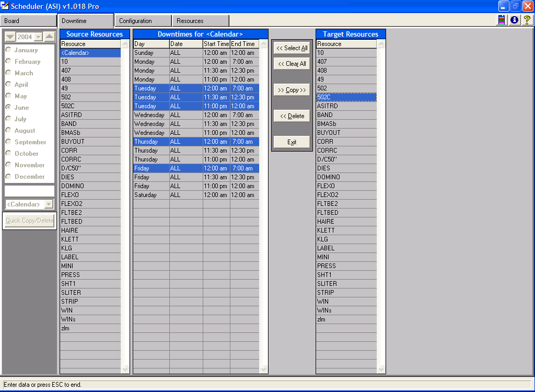Select the March radio button
Viewport: 535px width, 392px height.
pyautogui.click(x=8, y=73)
